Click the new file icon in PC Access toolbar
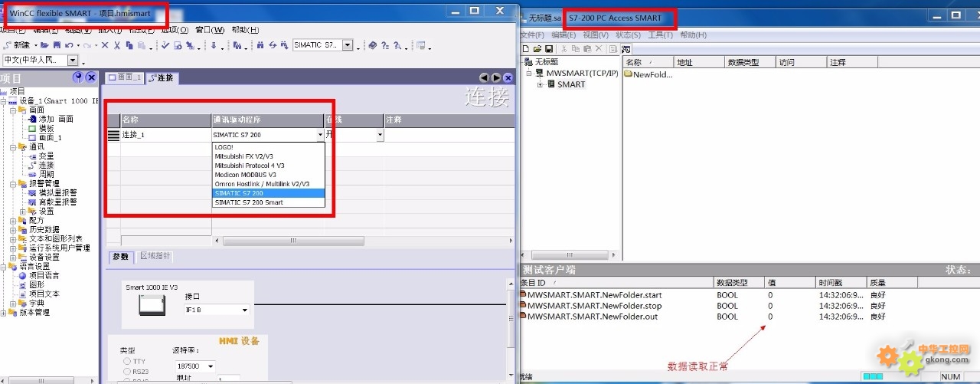The height and width of the screenshot is (384, 980). click(526, 49)
